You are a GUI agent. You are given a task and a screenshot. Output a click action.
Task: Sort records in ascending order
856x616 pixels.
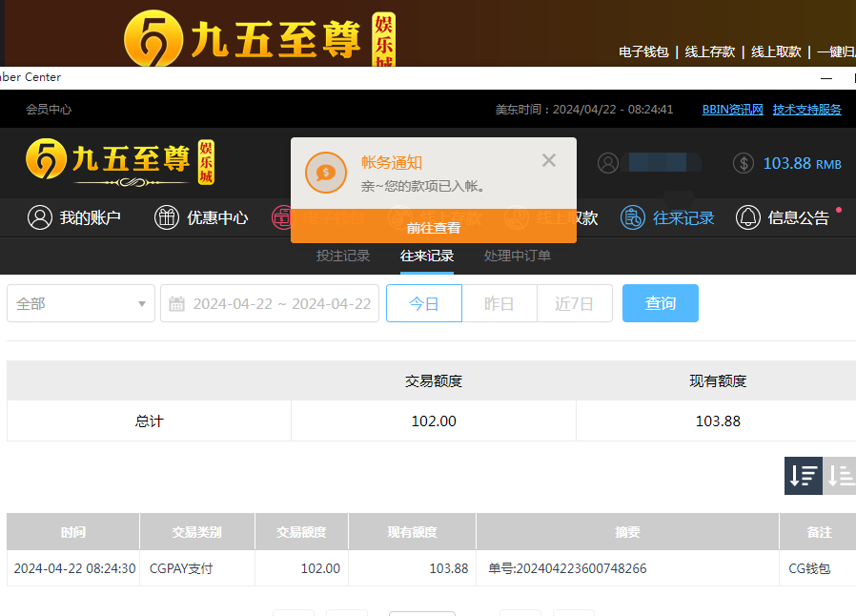[x=840, y=475]
